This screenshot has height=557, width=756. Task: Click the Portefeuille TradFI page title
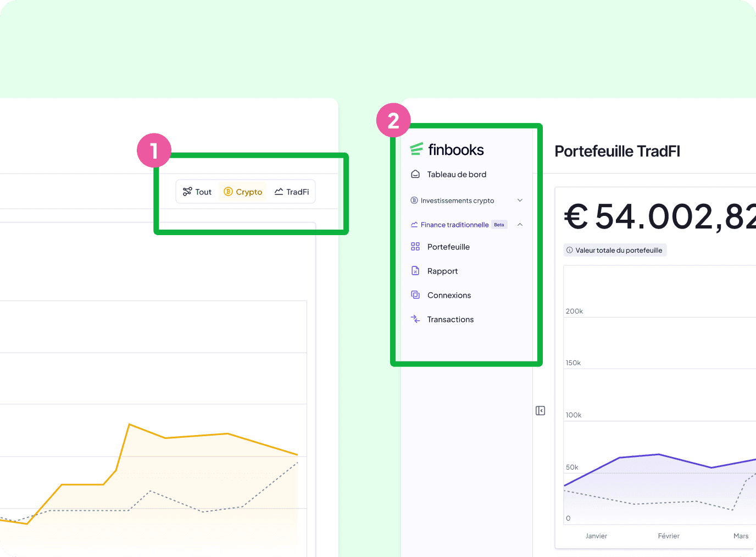[618, 151]
